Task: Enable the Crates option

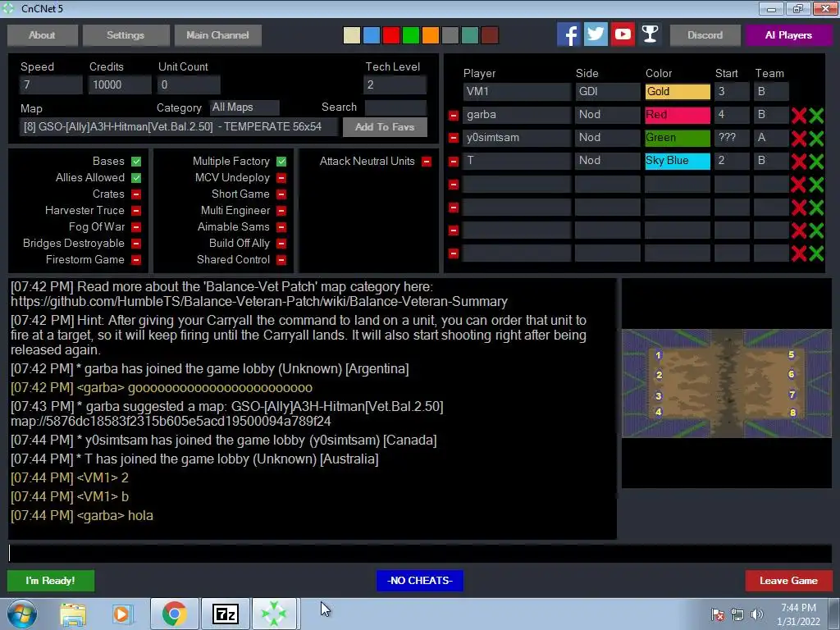Action: pos(136,194)
